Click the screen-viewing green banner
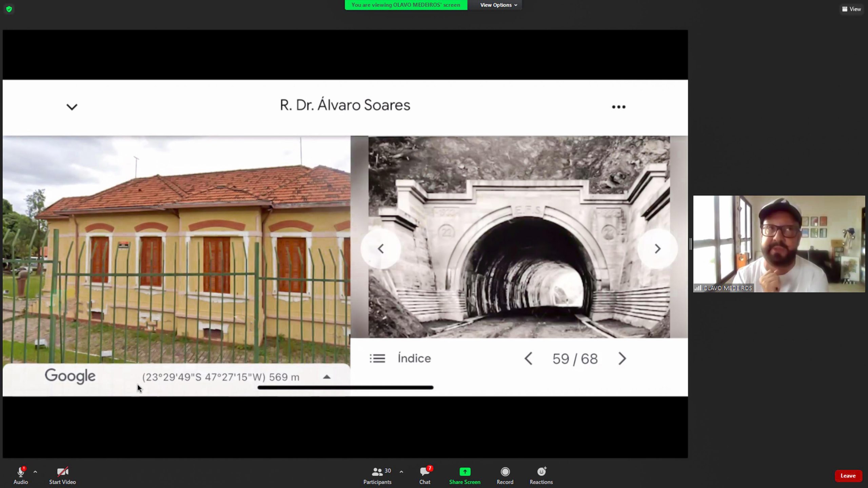 click(x=406, y=5)
